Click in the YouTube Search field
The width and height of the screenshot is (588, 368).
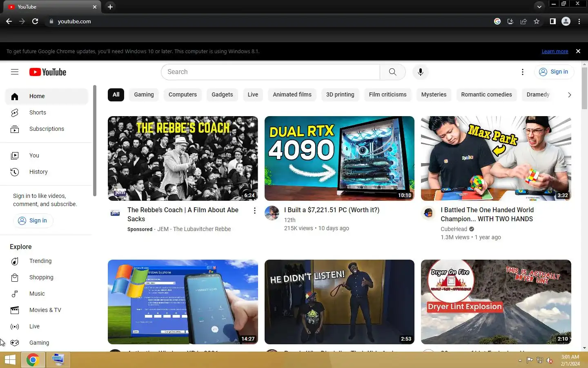click(270, 72)
